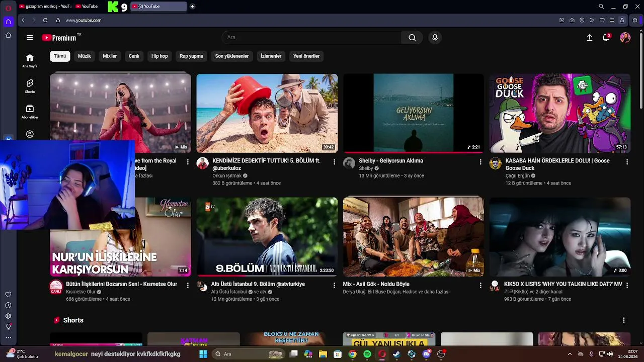The image size is (644, 362).
Task: Click the www.youtube.com address bar
Action: click(84, 20)
